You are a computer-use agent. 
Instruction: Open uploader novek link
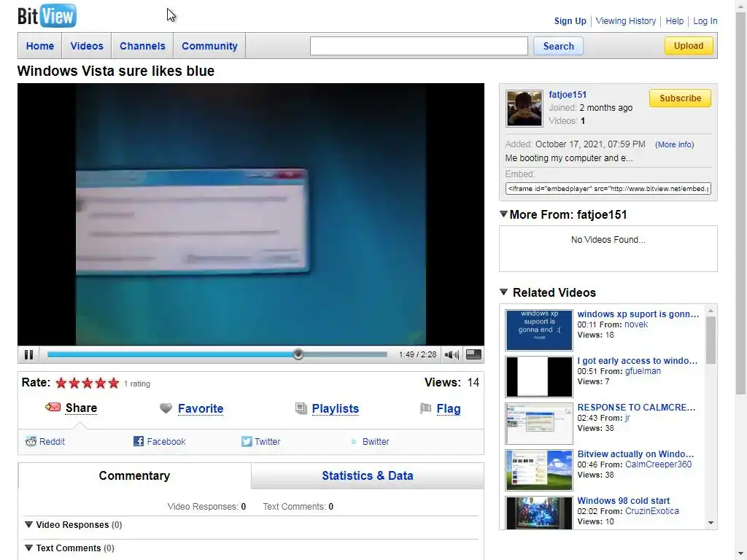636,324
